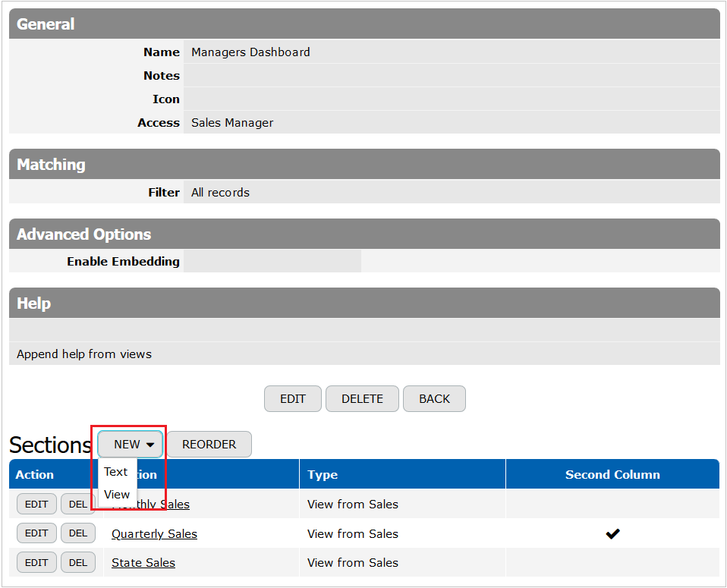
Task: Click the Second Column header
Action: (612, 474)
